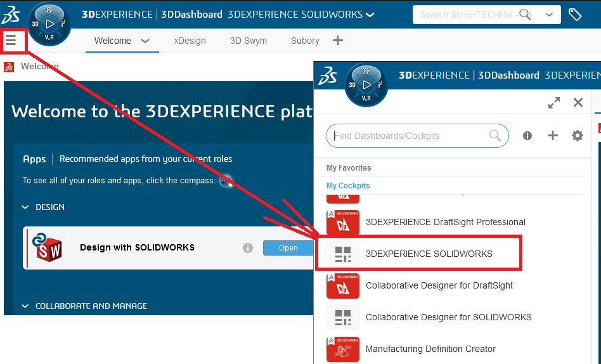This screenshot has height=364, width=601.
Task: Open Manufacturing Definition Creator cockpit
Action: pos(430,349)
